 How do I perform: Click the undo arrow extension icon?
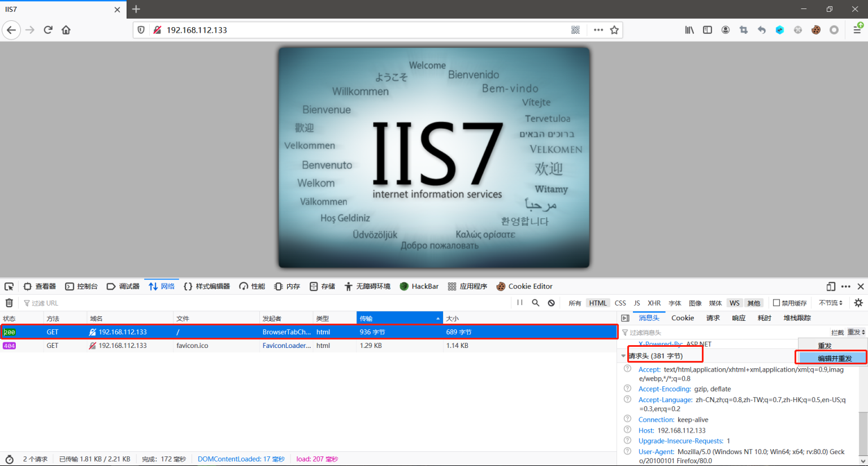(x=762, y=30)
